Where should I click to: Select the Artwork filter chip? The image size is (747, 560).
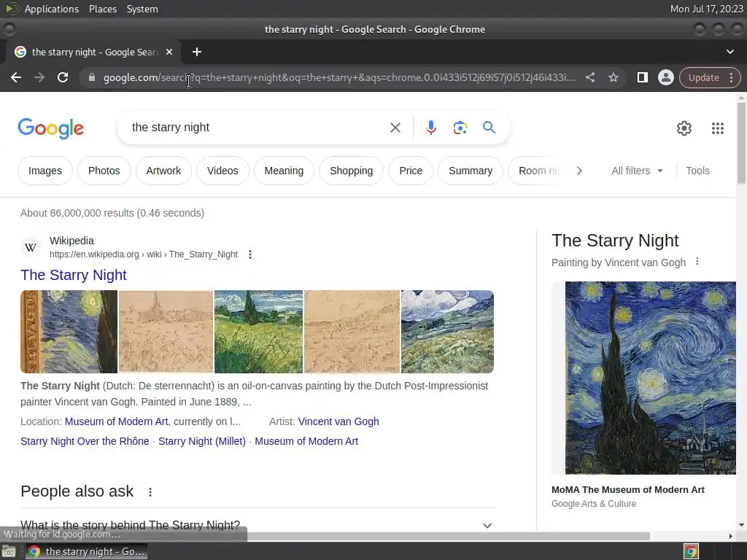163,171
